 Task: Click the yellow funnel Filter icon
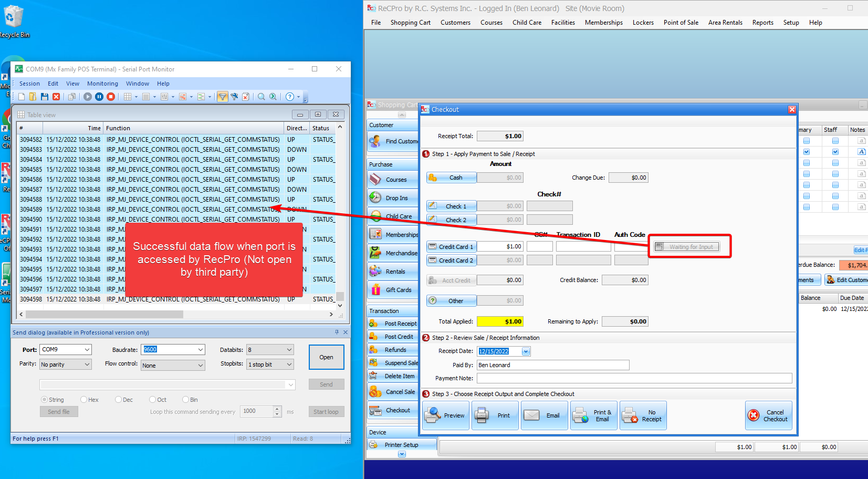tap(223, 97)
